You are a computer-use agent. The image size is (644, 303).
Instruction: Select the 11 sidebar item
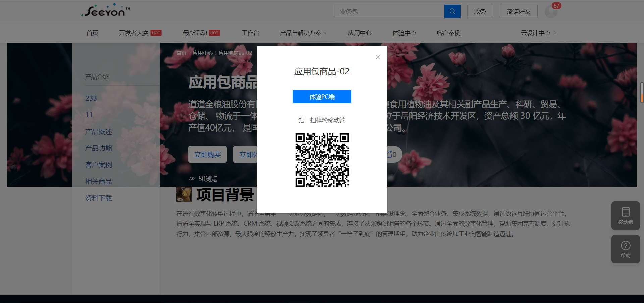(89, 115)
